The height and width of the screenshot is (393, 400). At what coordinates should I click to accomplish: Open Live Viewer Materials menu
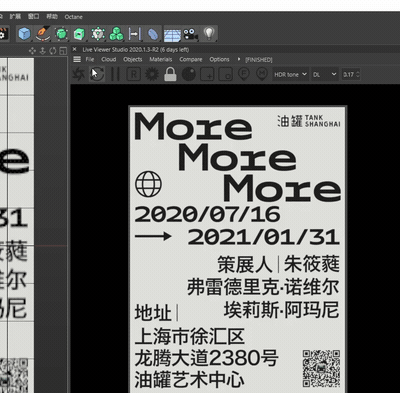pyautogui.click(x=161, y=59)
